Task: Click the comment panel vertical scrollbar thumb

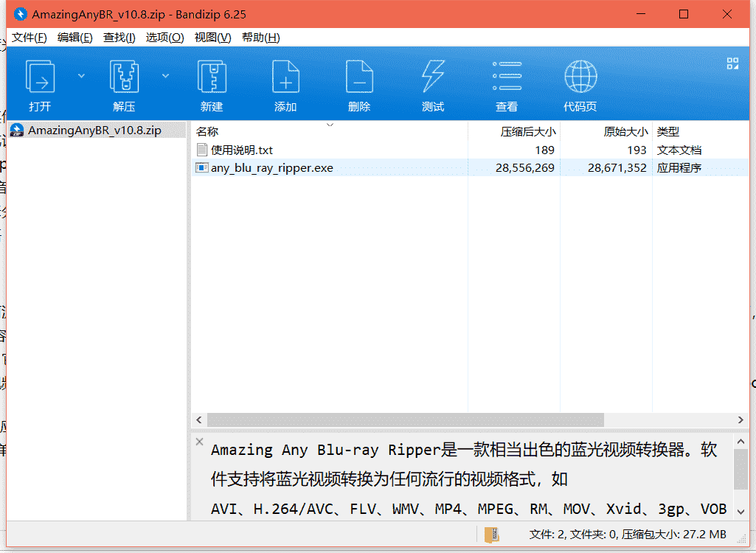Action: coord(741,470)
